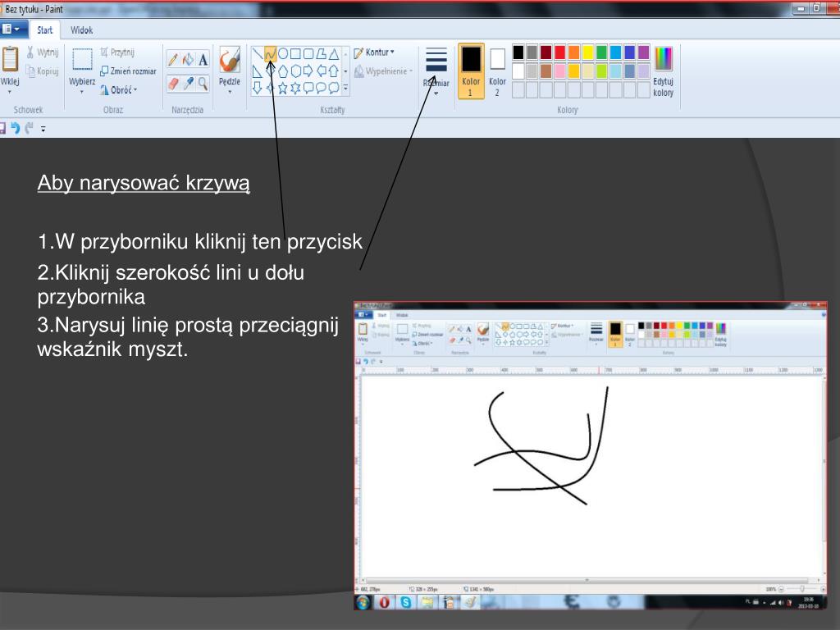Choose the Pentagon shape in top shapes gallery
Screen dimensions: 840x630
click(x=283, y=71)
